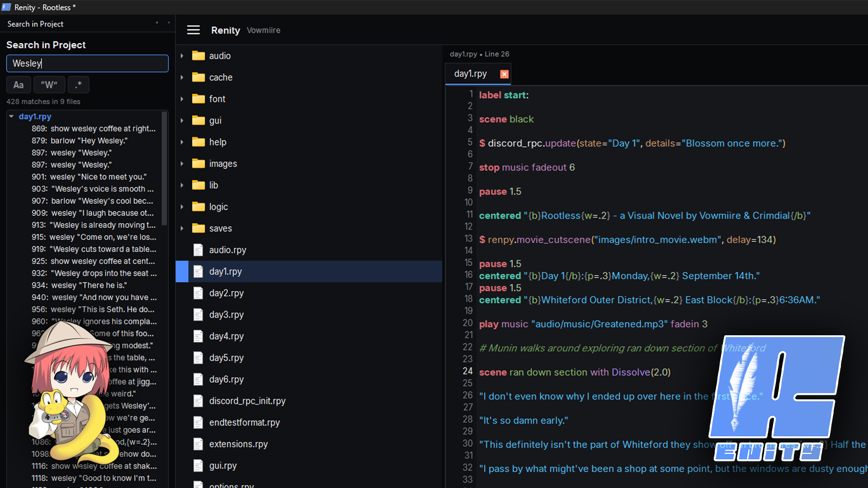Expand the logic folder arrow
The height and width of the screenshot is (488, 868).
[182, 206]
